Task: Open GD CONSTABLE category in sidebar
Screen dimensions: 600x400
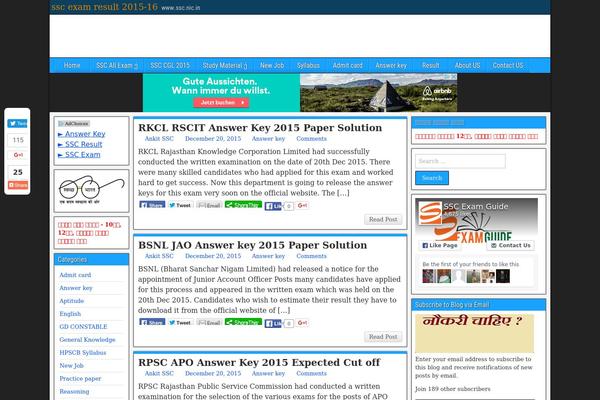Action: pyautogui.click(x=83, y=327)
